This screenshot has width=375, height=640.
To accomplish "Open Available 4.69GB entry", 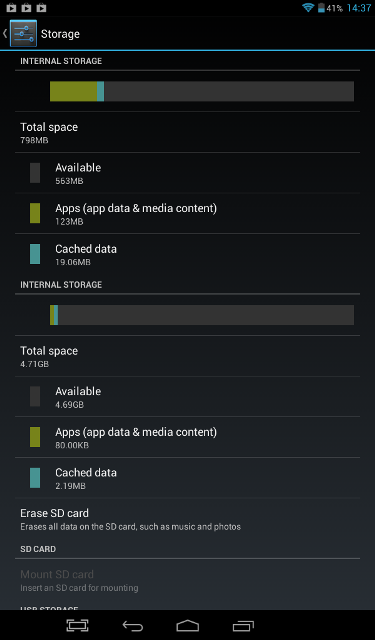I will click(187, 396).
